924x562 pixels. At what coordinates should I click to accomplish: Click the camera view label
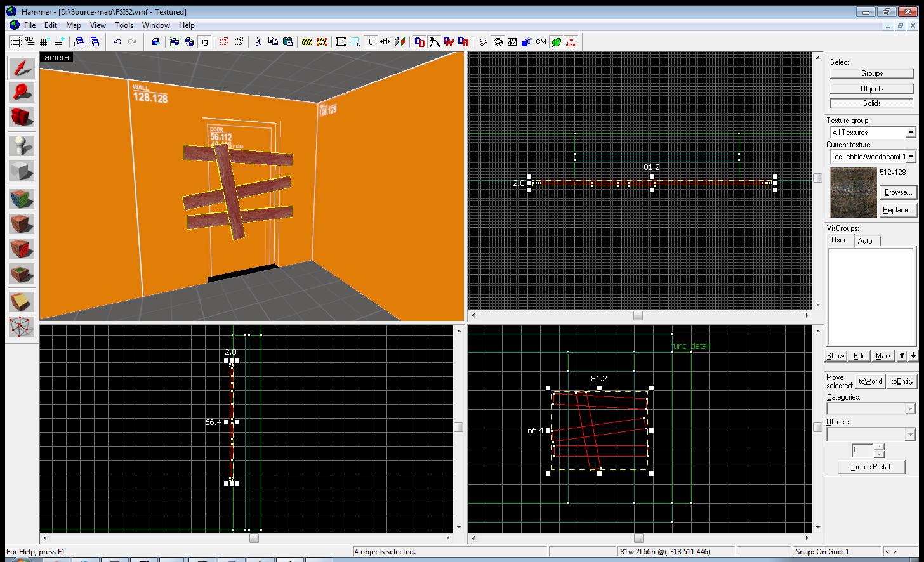pos(55,58)
